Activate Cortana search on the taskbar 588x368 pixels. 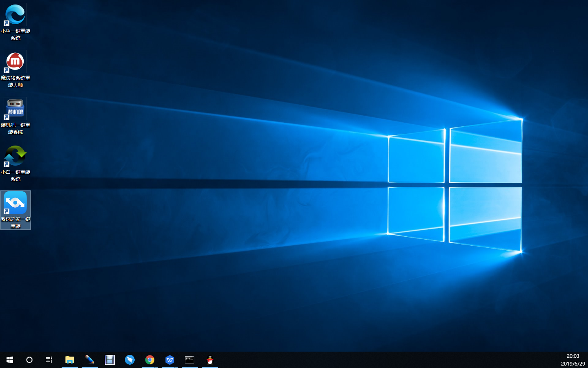tap(29, 360)
